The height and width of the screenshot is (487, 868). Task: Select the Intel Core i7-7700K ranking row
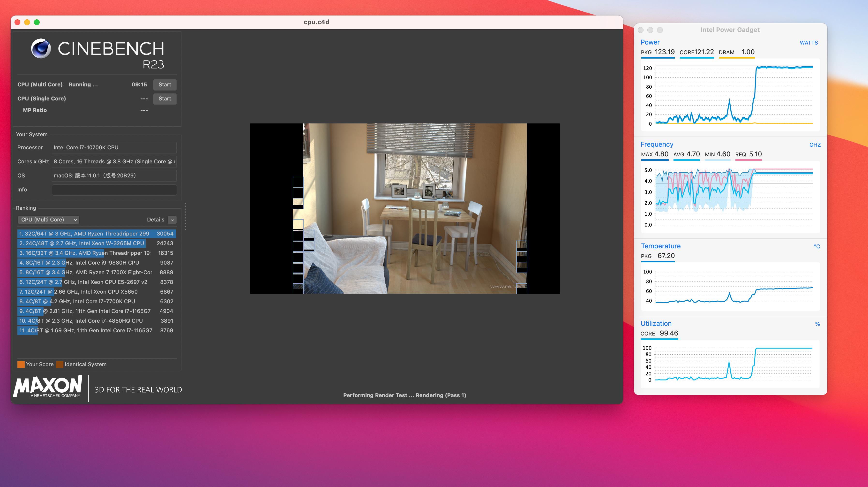click(x=96, y=301)
